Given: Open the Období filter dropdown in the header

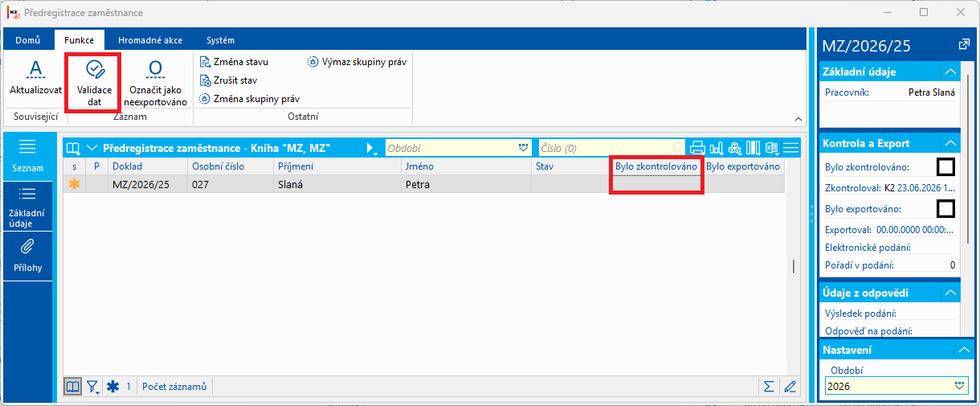Looking at the screenshot, I should pos(523,148).
